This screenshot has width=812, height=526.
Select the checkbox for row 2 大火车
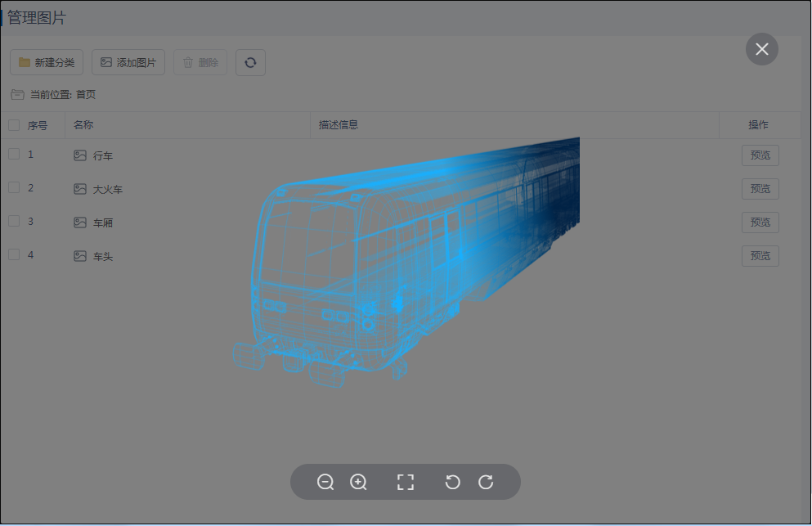click(x=14, y=187)
